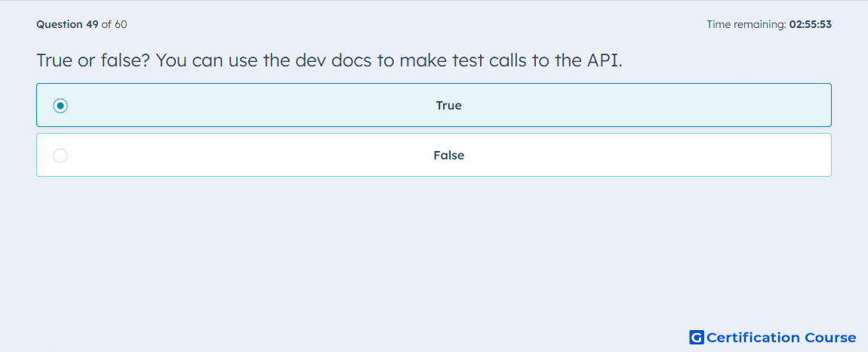Select the True radio button circle

coord(60,105)
